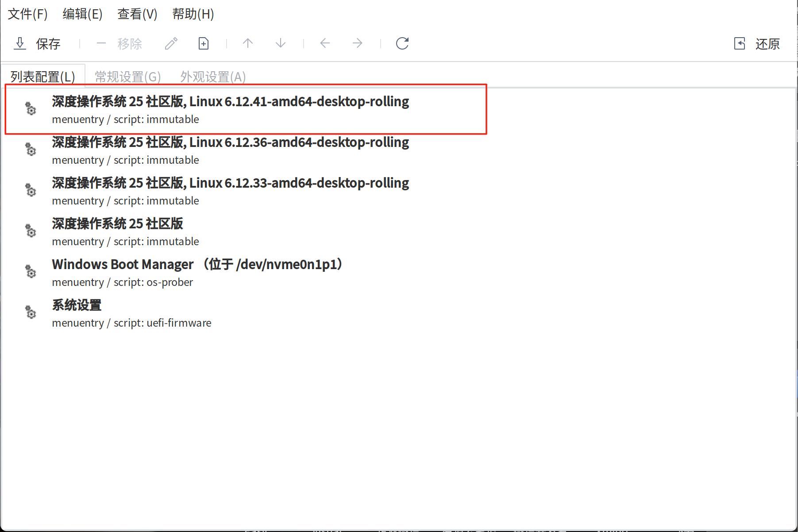Click the Remove (移除) toolbar button

point(119,43)
